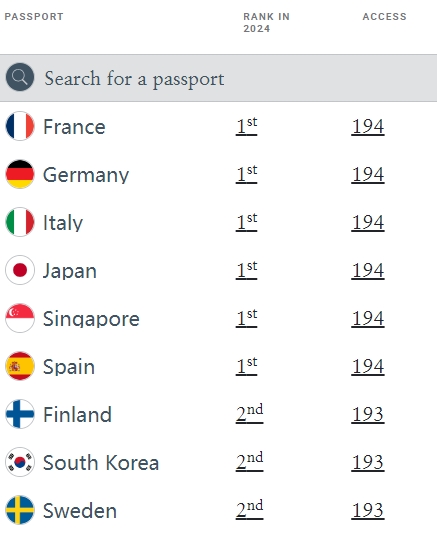Click the France flag icon
Screen dimensions: 437x541
(x=20, y=126)
